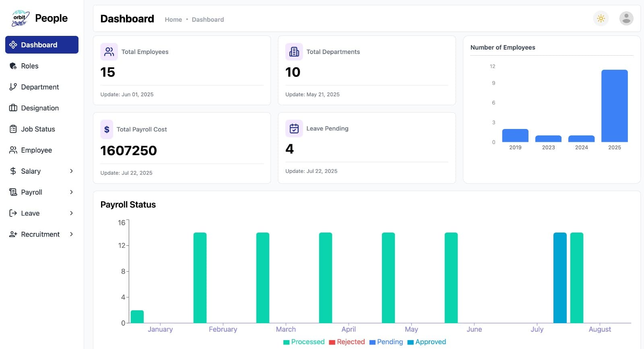The image size is (644, 349).
Task: Click the 2023 bar in Employees chart
Action: (x=548, y=139)
